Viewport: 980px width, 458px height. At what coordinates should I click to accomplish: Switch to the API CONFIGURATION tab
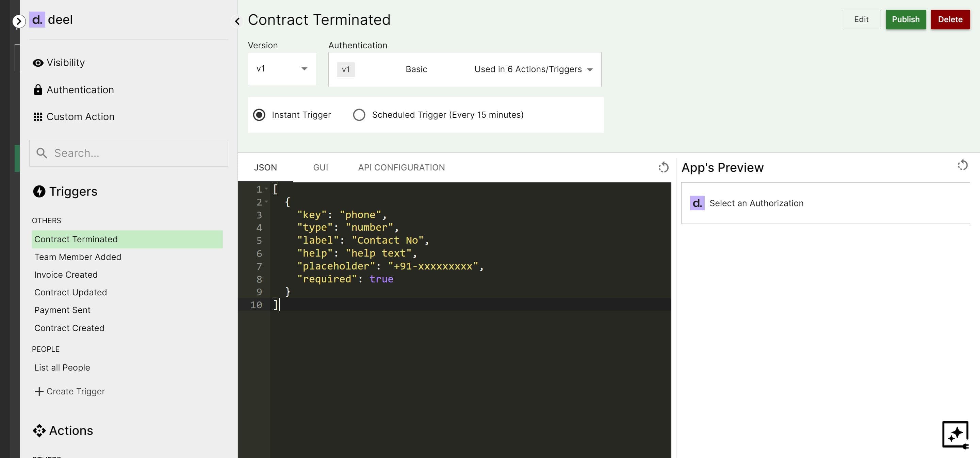point(401,167)
